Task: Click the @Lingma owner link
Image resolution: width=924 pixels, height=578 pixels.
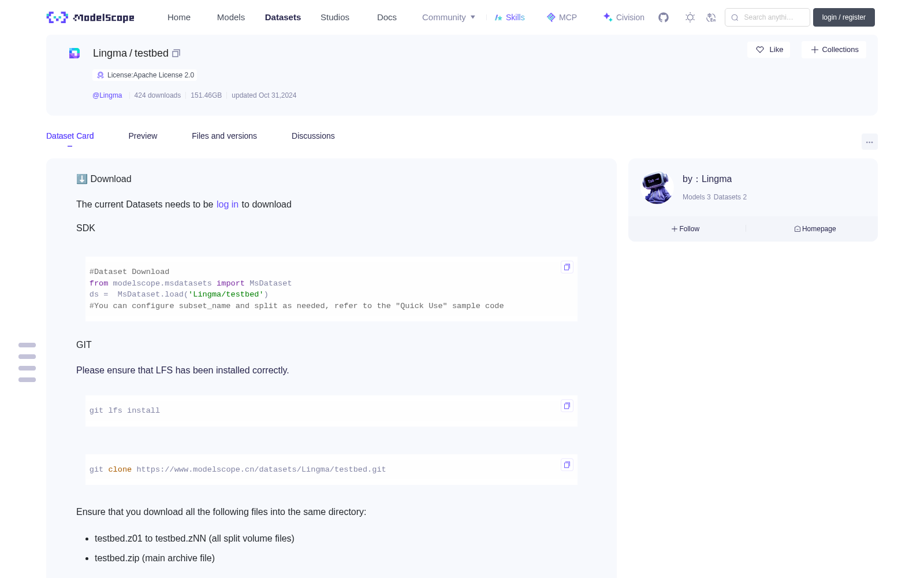Action: [107, 95]
